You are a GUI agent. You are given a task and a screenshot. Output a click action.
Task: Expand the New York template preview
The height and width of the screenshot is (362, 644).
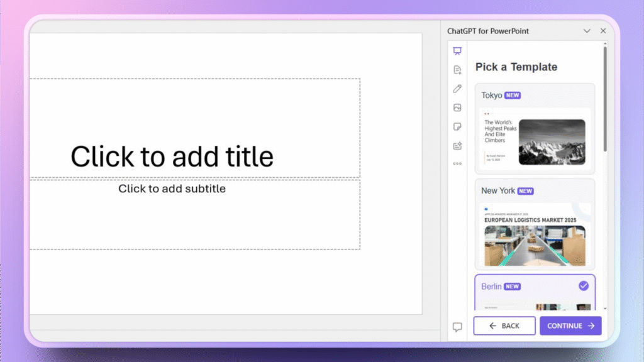(535, 236)
